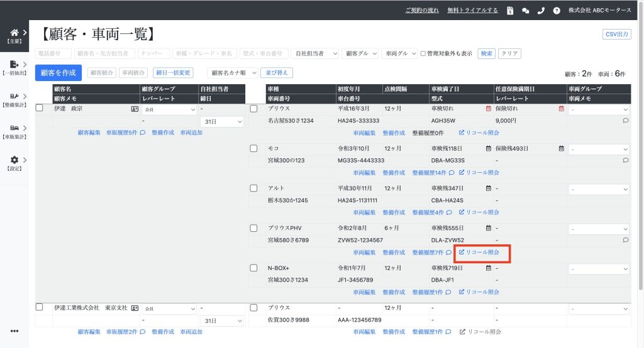
Task: Open calendar icon beside プリウス 車検切れ
Action: pos(488,109)
